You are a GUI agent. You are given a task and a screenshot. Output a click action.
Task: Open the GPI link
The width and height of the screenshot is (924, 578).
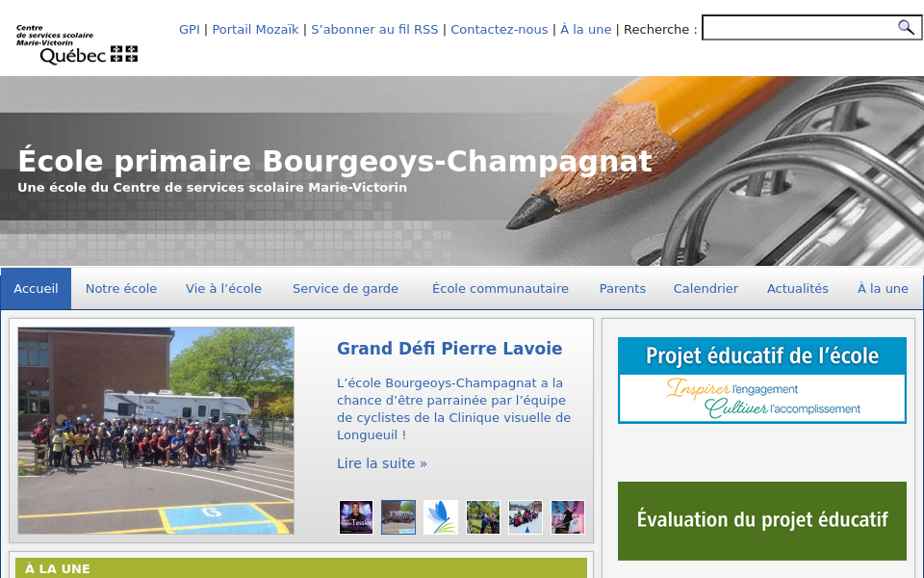click(x=189, y=29)
